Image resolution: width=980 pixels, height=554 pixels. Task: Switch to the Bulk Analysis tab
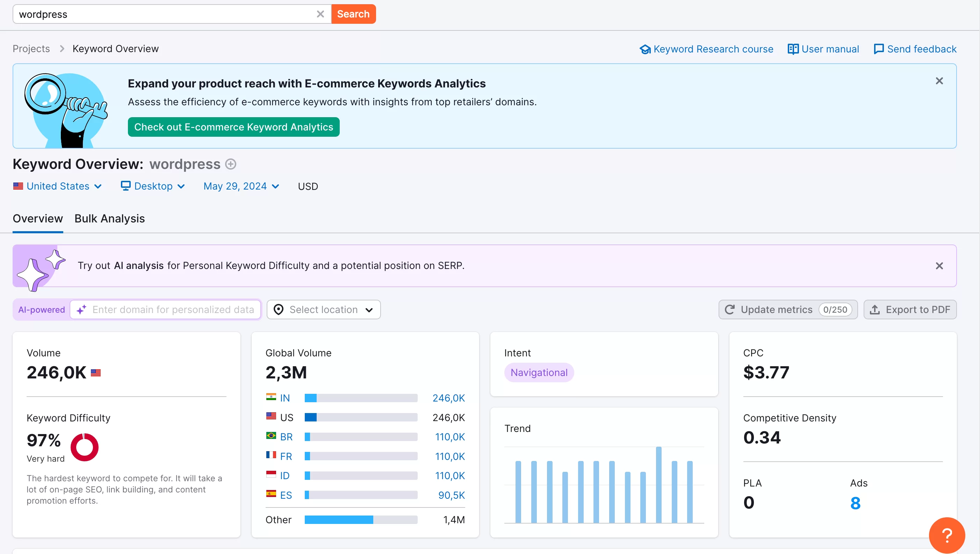click(110, 218)
